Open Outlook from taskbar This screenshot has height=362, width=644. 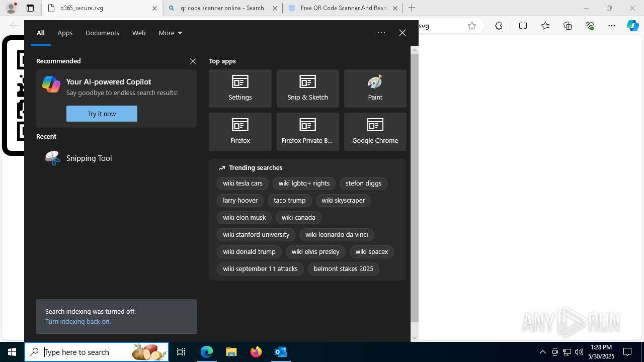pyautogui.click(x=281, y=352)
